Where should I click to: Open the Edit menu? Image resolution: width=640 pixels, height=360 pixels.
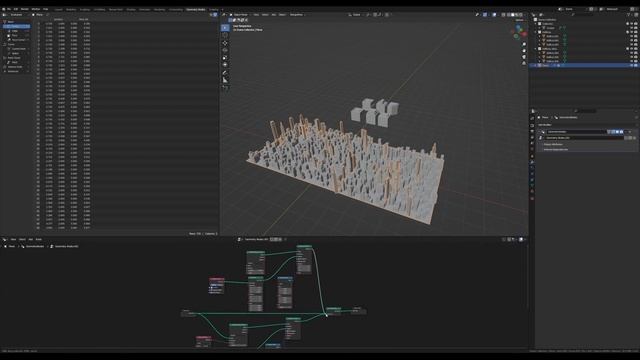tap(16, 9)
